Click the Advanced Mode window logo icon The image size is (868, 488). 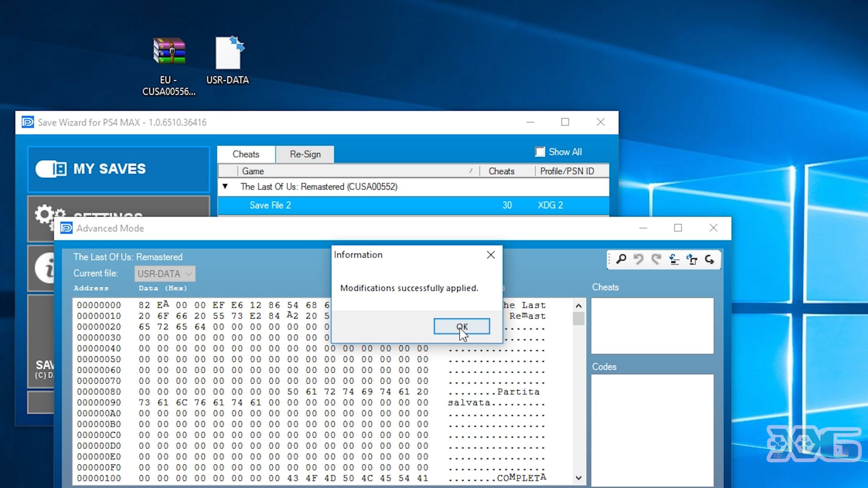(x=67, y=228)
